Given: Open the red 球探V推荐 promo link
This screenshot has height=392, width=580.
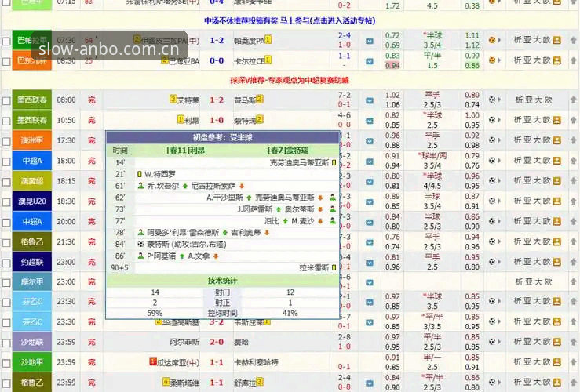Looking at the screenshot, I should [x=290, y=80].
